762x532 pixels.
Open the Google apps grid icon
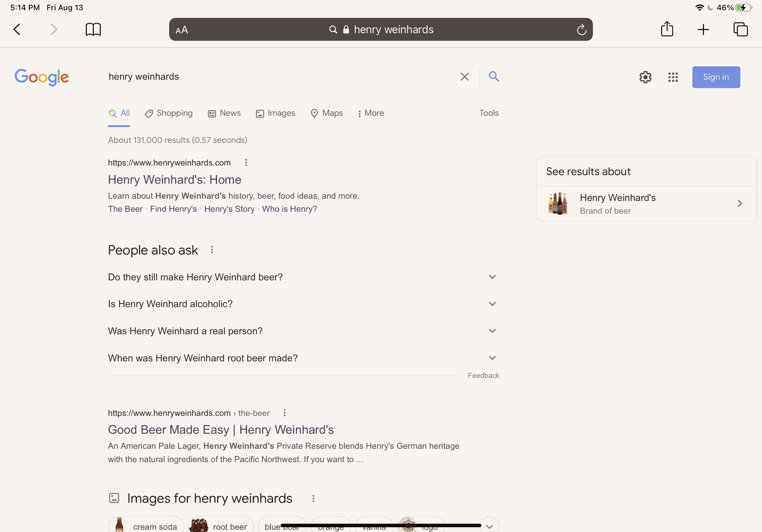point(673,77)
